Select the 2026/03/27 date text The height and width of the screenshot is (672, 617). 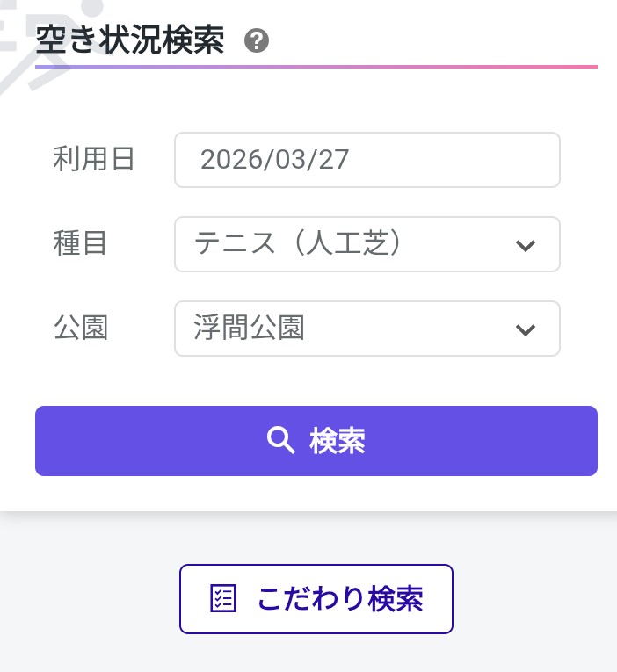click(275, 160)
